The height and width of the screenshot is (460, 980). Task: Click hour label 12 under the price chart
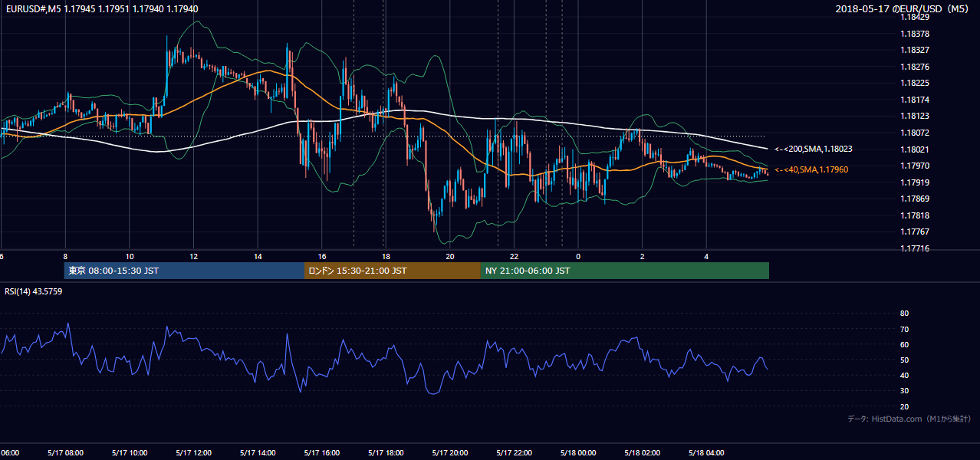pos(194,256)
